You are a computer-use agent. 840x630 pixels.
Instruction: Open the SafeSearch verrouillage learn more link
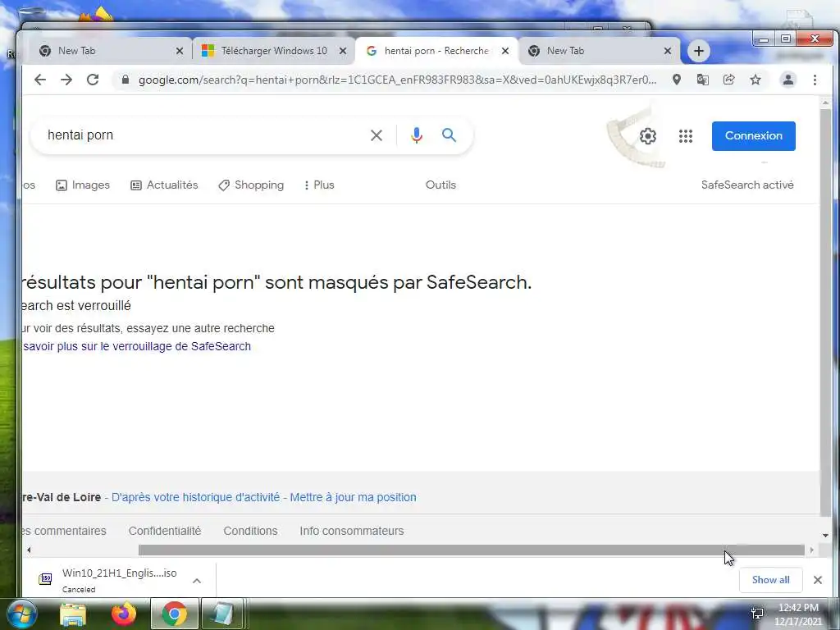pos(137,346)
